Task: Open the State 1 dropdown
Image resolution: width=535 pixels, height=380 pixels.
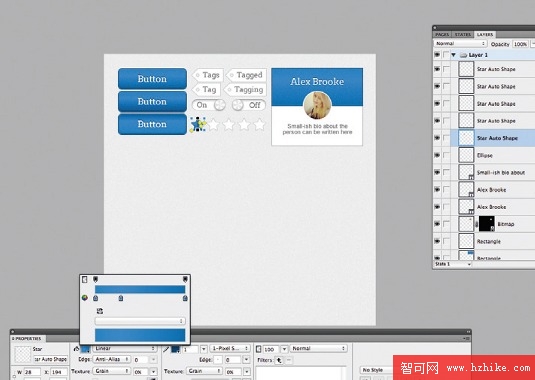Action: pyautogui.click(x=452, y=264)
